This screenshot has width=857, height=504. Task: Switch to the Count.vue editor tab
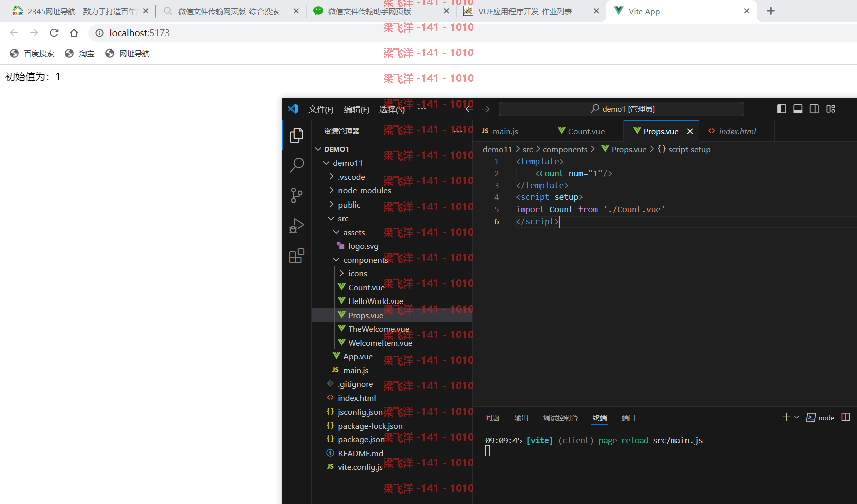tap(585, 131)
